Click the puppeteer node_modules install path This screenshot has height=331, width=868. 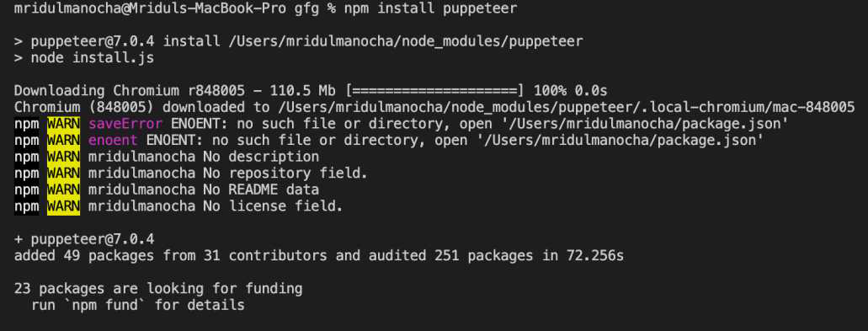434,41
